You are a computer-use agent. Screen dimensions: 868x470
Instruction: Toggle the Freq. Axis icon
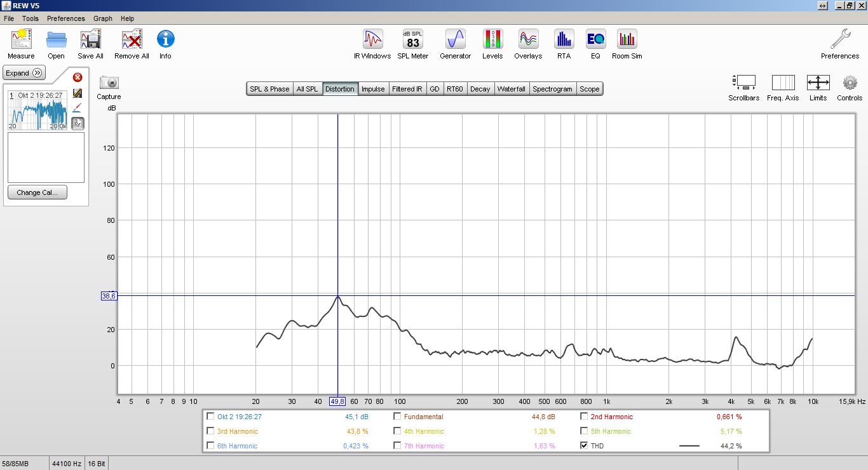tap(783, 83)
